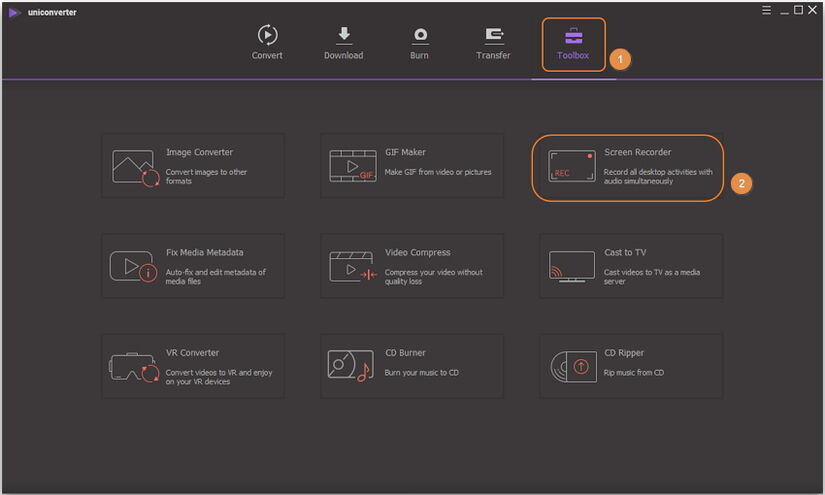
Task: Click "Burn your music to CD" text
Action: coord(421,372)
